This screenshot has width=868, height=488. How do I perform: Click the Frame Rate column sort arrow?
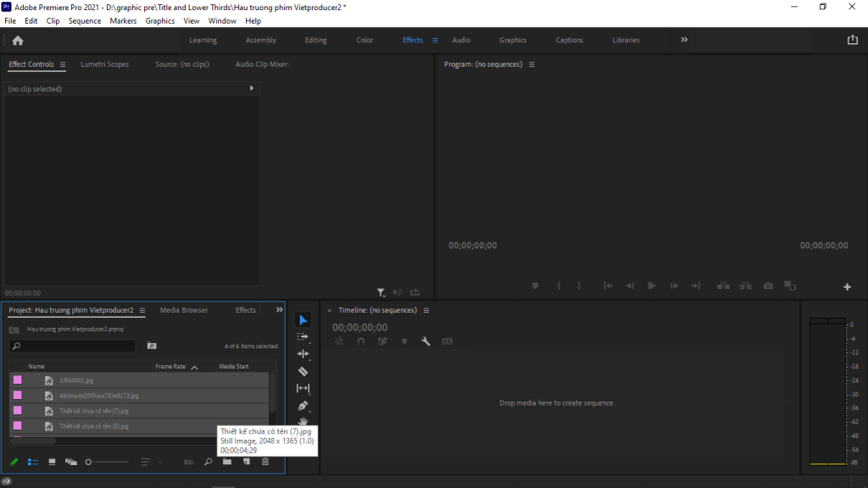click(195, 366)
